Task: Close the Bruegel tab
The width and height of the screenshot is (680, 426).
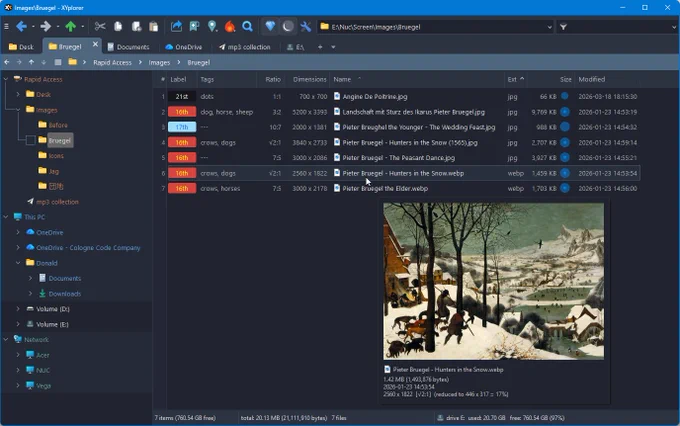Action: coord(95,44)
